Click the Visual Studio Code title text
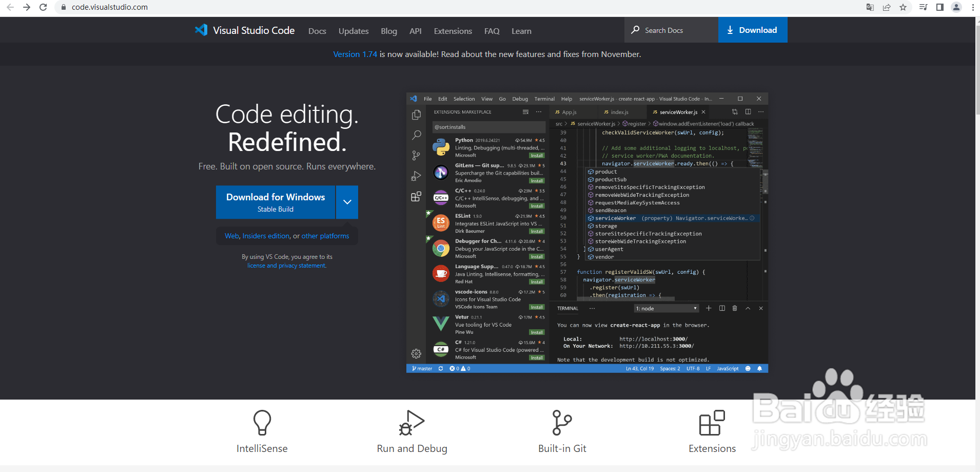This screenshot has width=980, height=472. pos(254,30)
